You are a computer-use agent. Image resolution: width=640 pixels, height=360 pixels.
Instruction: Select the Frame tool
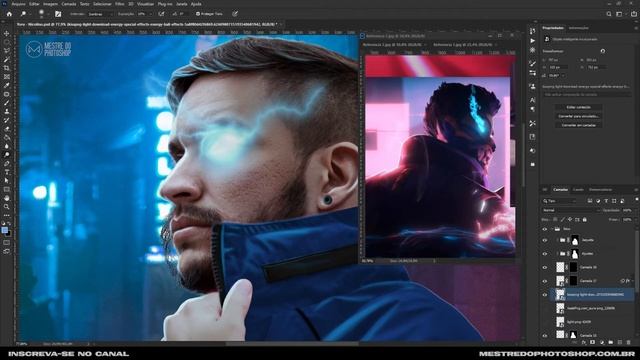pos(7,77)
